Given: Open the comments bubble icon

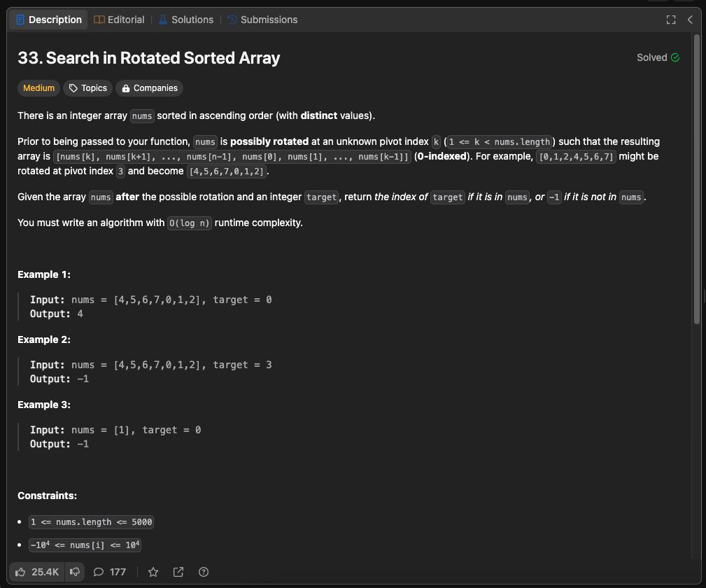Looking at the screenshot, I should [99, 572].
